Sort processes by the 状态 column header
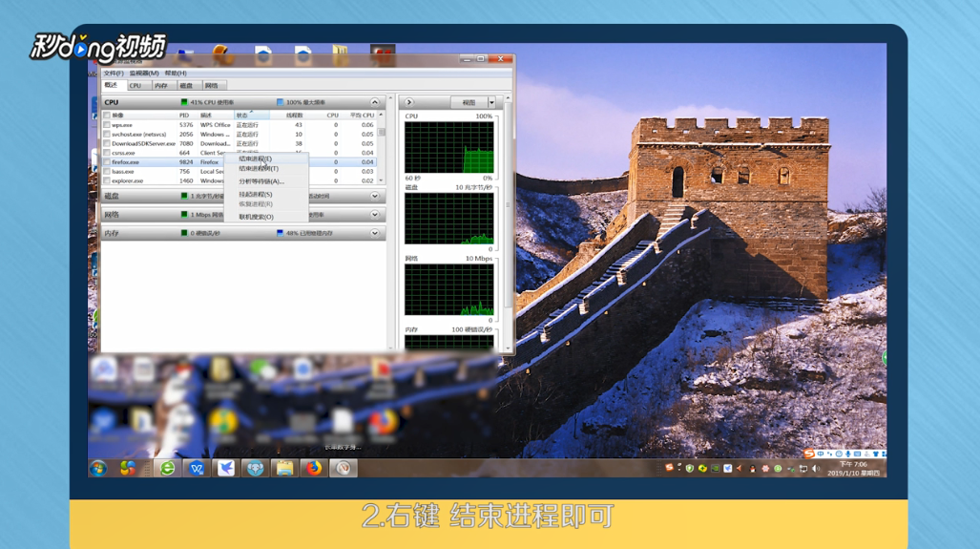 coord(251,116)
